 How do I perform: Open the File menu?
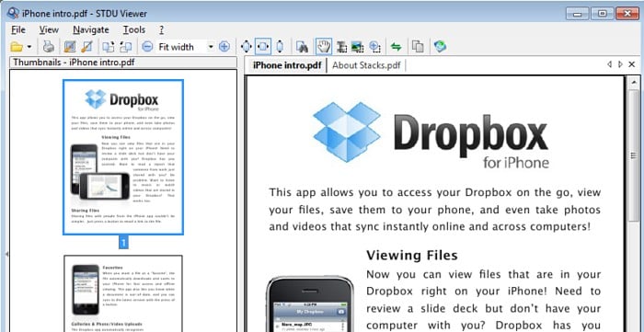(x=18, y=30)
